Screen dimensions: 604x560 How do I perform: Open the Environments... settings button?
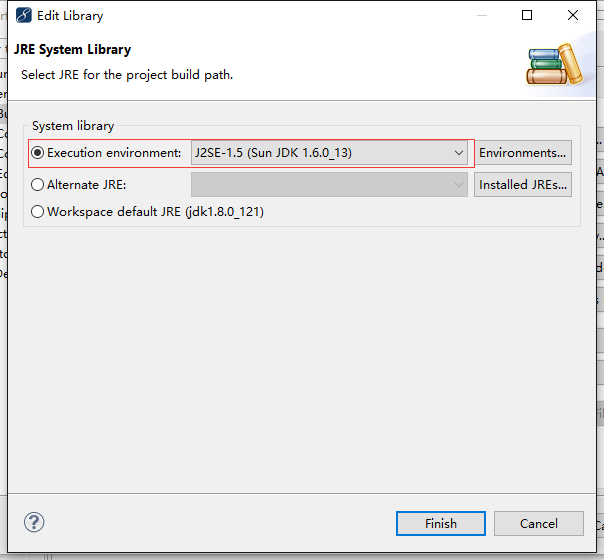523,153
